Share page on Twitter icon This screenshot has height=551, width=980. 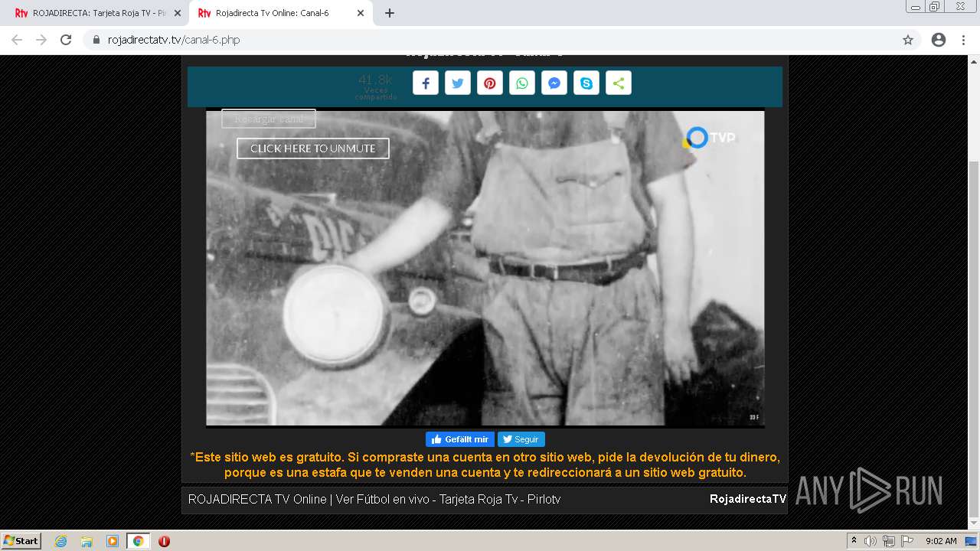tap(458, 83)
